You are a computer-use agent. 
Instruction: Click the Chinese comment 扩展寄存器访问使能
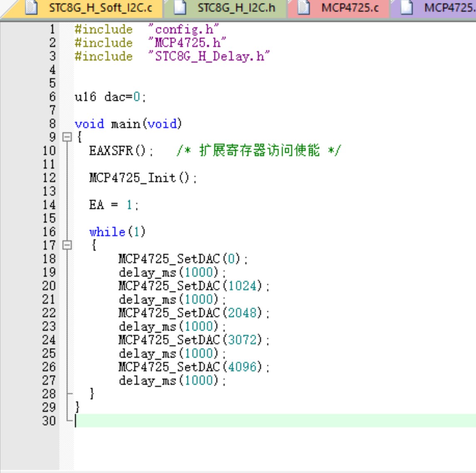click(x=259, y=150)
